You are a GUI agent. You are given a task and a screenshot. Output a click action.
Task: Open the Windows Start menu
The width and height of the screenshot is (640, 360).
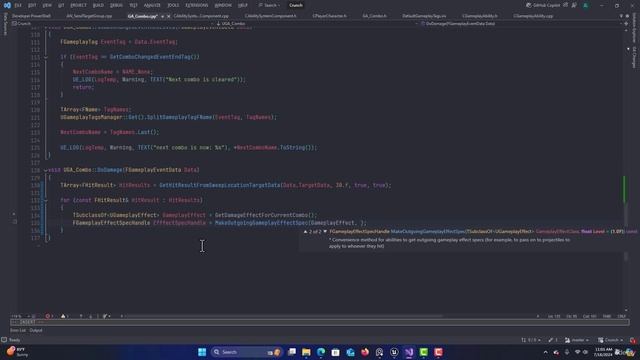[202, 352]
